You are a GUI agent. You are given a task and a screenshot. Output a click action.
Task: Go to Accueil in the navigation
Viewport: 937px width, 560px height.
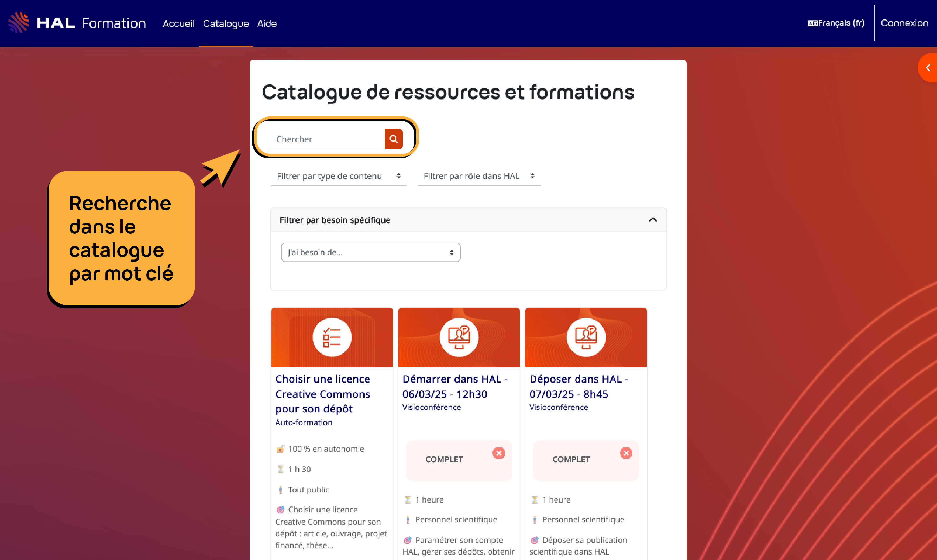(179, 23)
